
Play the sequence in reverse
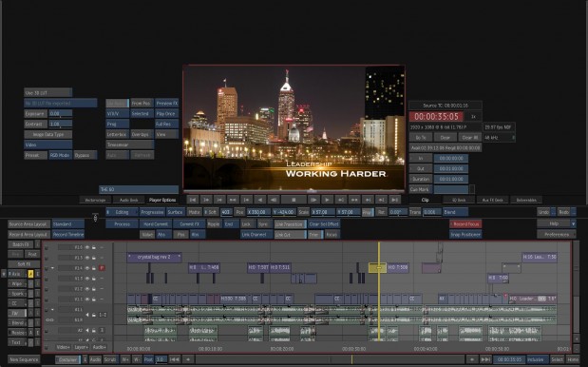point(260,200)
